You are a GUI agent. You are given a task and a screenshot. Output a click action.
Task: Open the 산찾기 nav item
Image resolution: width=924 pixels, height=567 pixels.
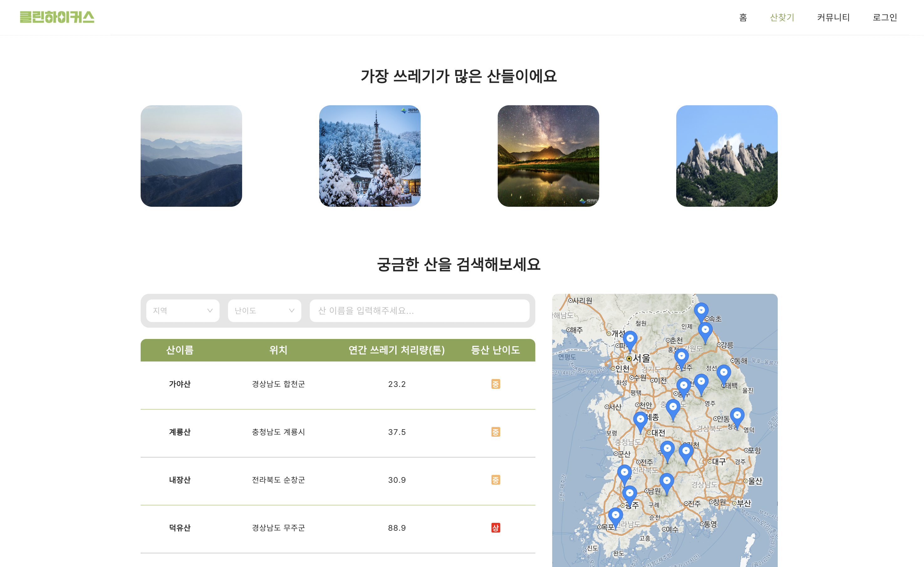[782, 17]
